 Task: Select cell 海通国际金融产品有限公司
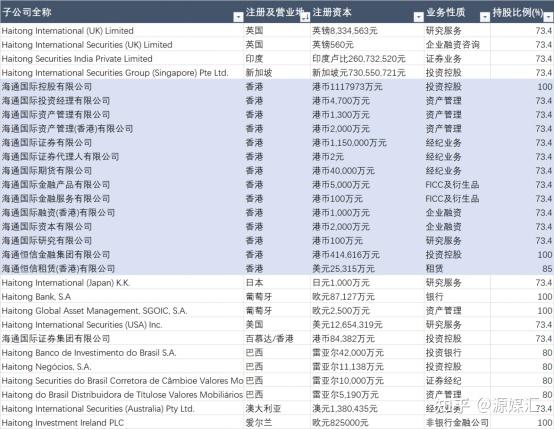(x=122, y=185)
